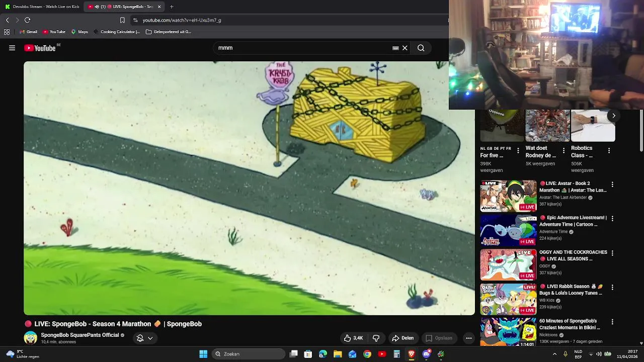
Task: Open SpongeBob SquarePants Official channel name
Action: click(80, 335)
